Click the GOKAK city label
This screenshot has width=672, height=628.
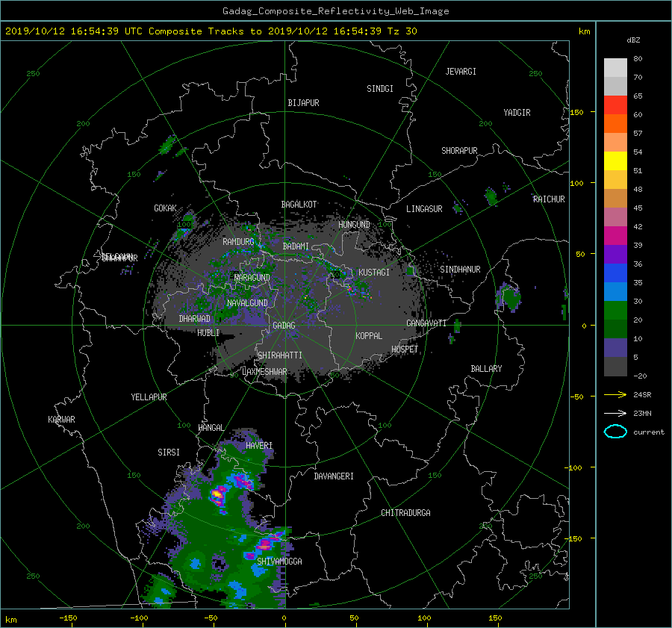(165, 208)
